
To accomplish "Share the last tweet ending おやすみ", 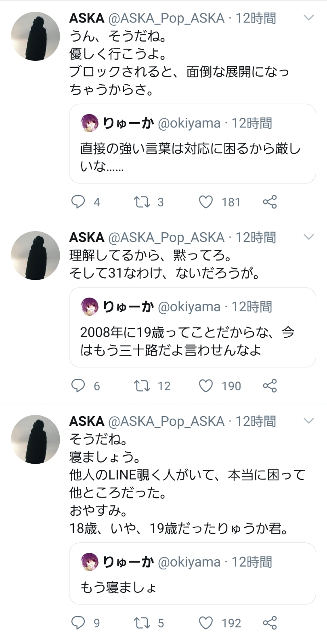I will [270, 623].
